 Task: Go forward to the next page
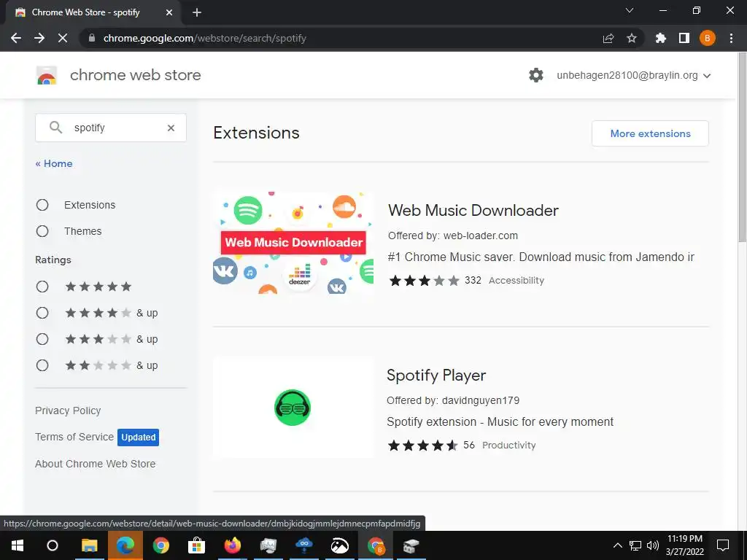coord(39,38)
